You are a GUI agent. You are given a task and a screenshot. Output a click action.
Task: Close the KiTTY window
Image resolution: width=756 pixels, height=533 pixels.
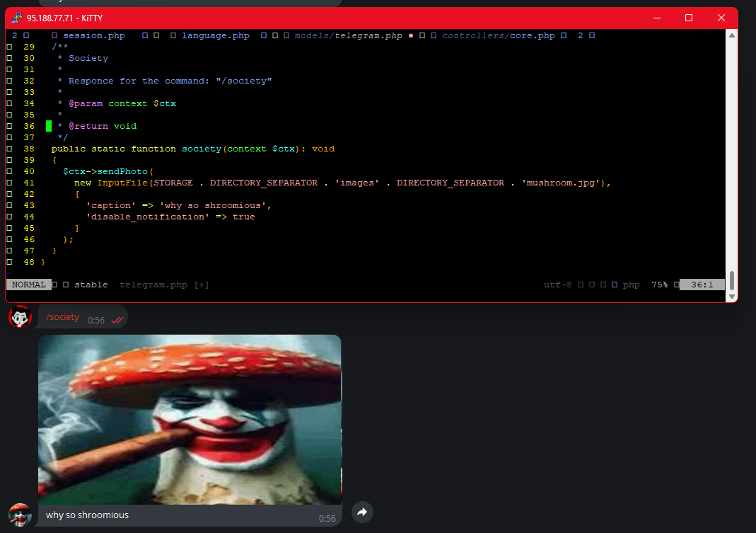(x=721, y=18)
